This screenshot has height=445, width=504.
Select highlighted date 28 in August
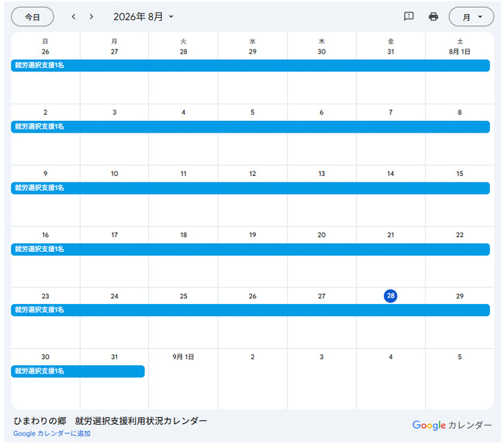391,296
